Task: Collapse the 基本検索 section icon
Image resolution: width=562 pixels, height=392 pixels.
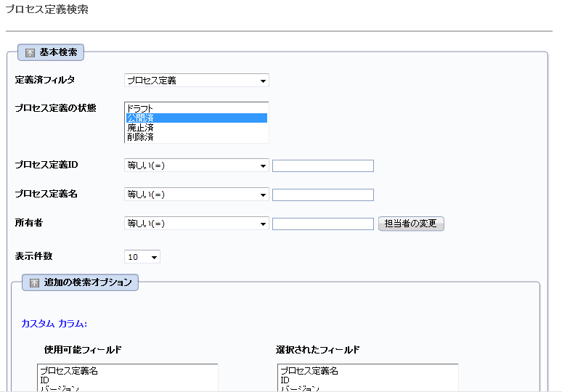Action: coord(30,53)
